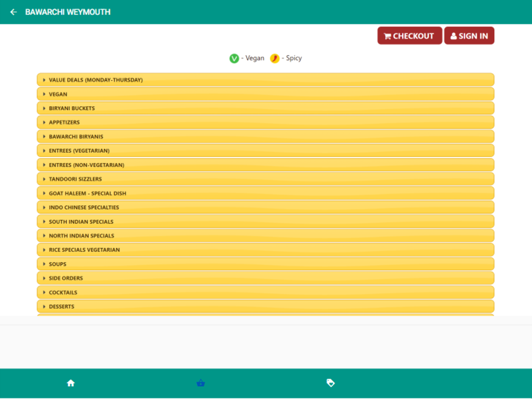This screenshot has height=399, width=532.
Task: Open Indo Chinese Specialties list
Action: 265,207
